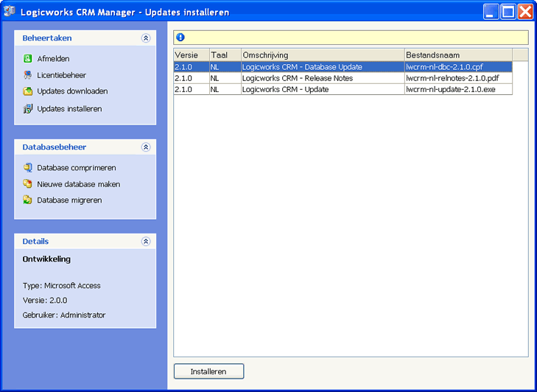The width and height of the screenshot is (537, 392).
Task: Click the Ontwikkeling heading in Details
Action: (46, 259)
